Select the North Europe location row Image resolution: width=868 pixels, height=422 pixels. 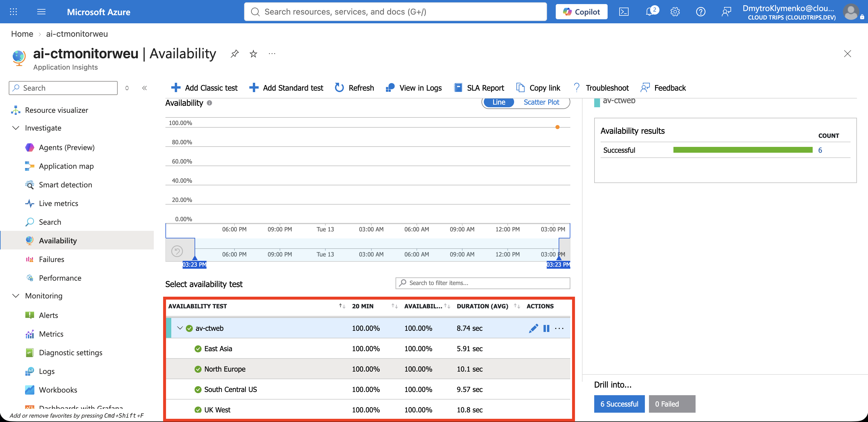tap(368, 369)
